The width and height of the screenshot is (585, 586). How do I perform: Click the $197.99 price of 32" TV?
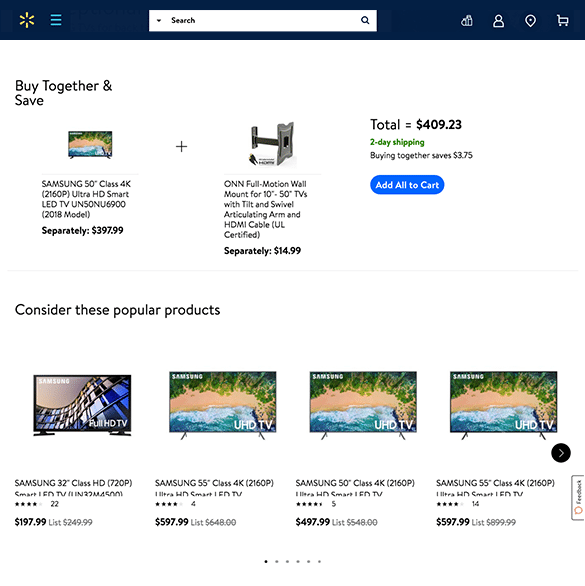tap(30, 522)
